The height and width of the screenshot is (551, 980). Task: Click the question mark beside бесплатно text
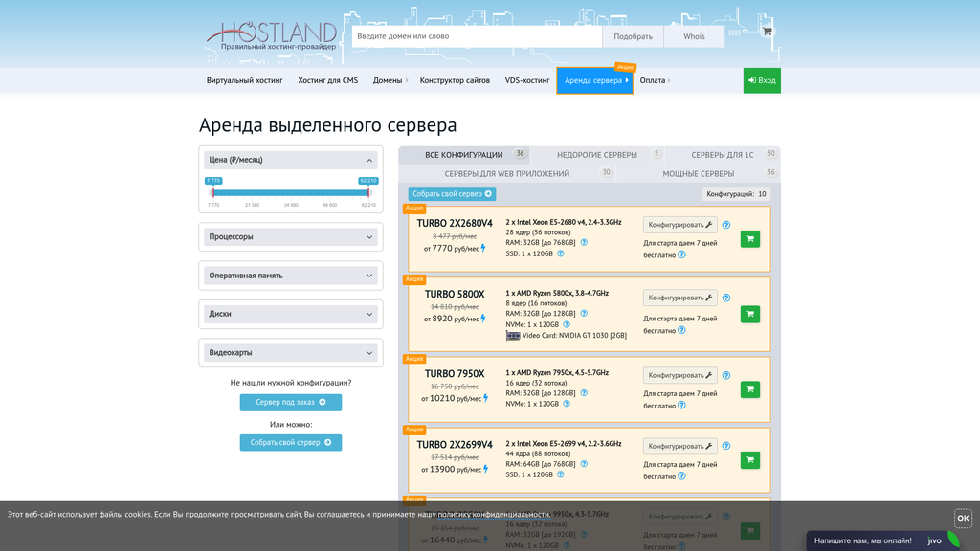tap(681, 253)
